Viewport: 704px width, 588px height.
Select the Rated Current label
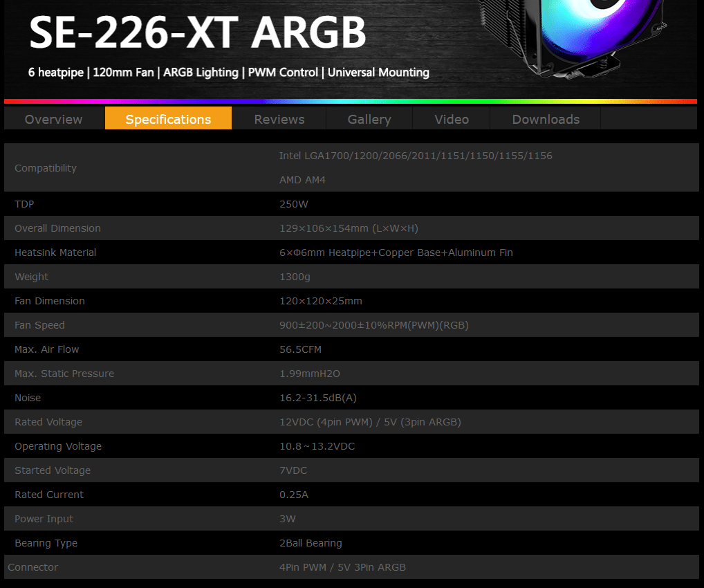pos(49,495)
